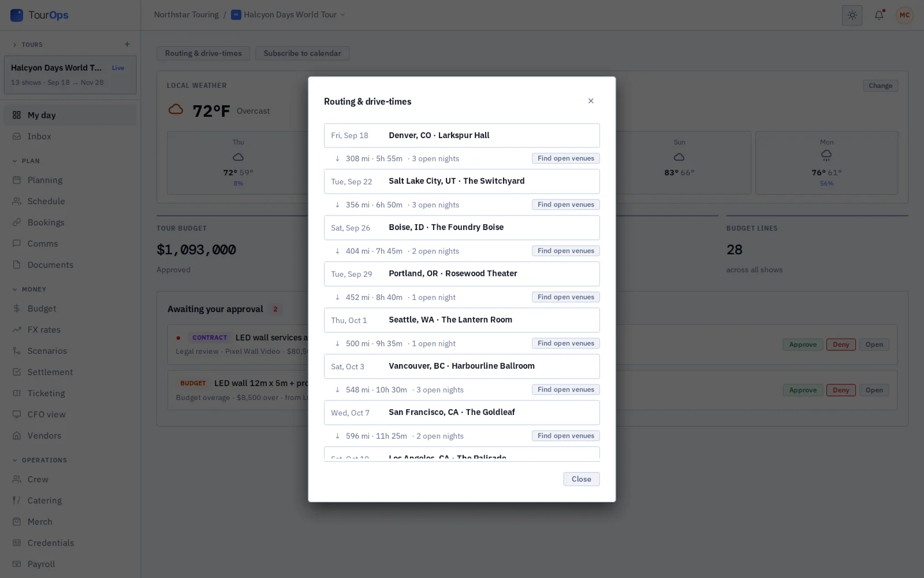Click the Close button in the dialog
The width and height of the screenshot is (924, 578).
tap(582, 479)
